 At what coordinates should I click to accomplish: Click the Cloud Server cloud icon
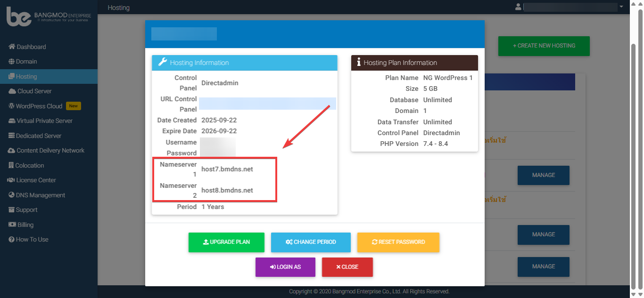point(12,91)
